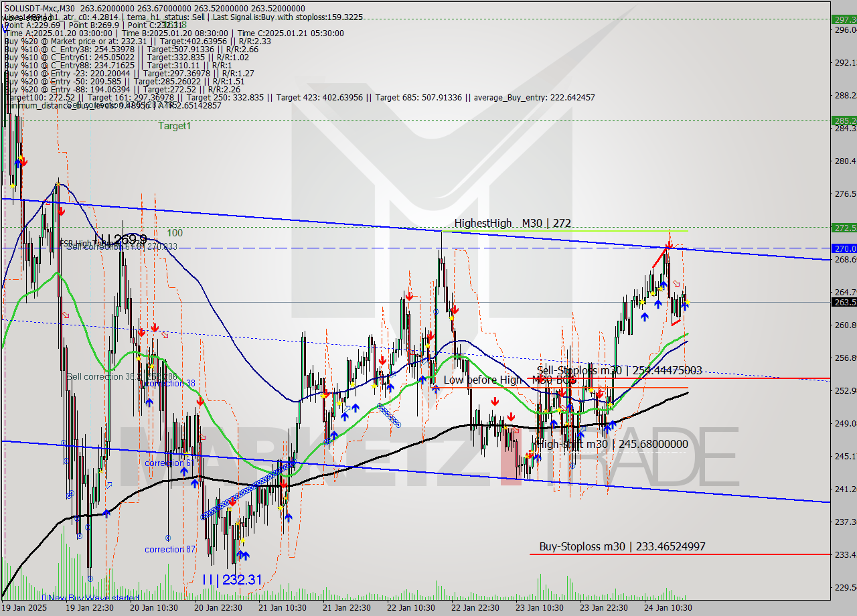
Task: Click the '21 Jan 10:30' time label
Action: click(283, 608)
